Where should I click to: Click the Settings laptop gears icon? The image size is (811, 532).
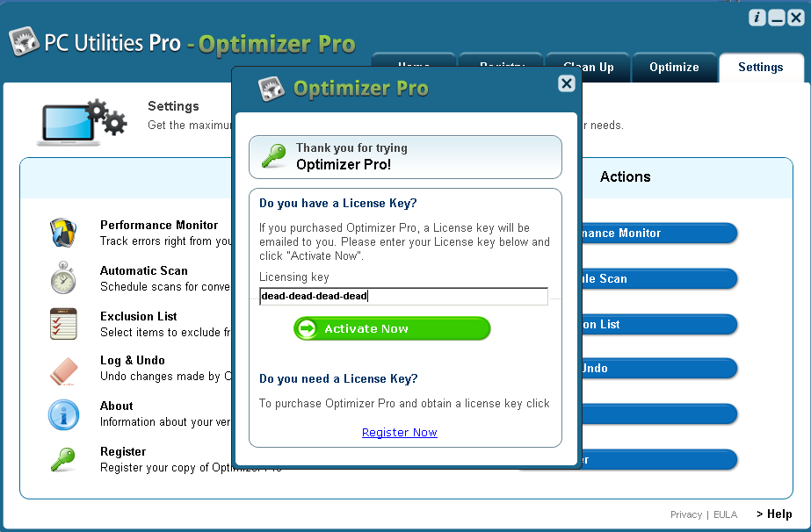[x=82, y=123]
